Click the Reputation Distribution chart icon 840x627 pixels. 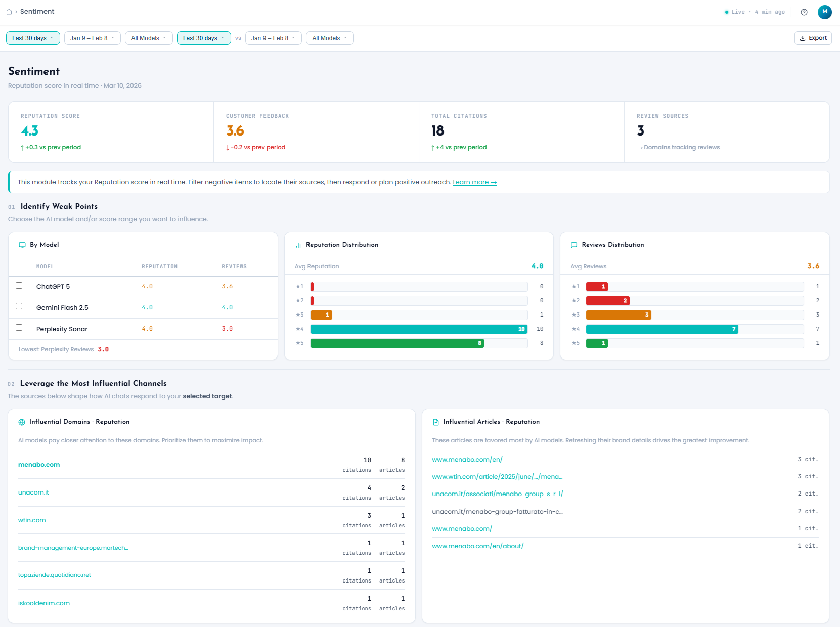[x=298, y=245]
